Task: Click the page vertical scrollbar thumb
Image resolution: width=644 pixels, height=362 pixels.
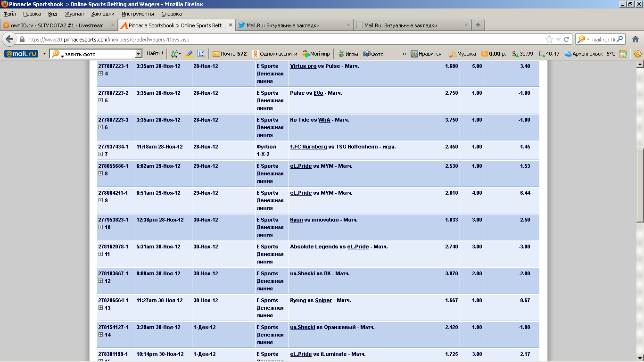Action: click(640, 185)
